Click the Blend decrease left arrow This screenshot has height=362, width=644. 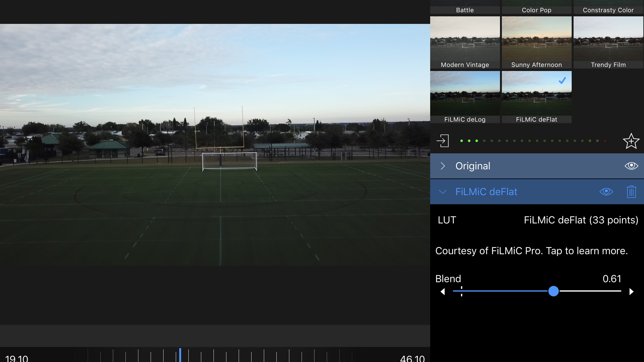tap(443, 292)
